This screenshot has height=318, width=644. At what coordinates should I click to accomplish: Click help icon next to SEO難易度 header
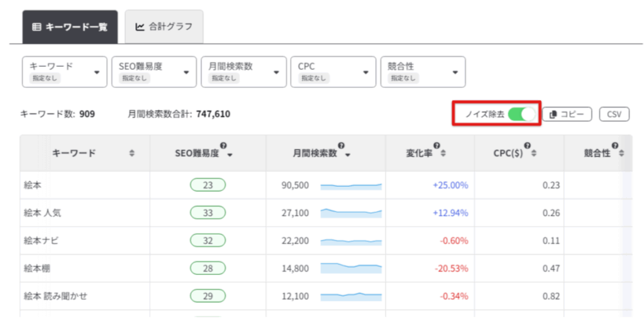coord(223,146)
